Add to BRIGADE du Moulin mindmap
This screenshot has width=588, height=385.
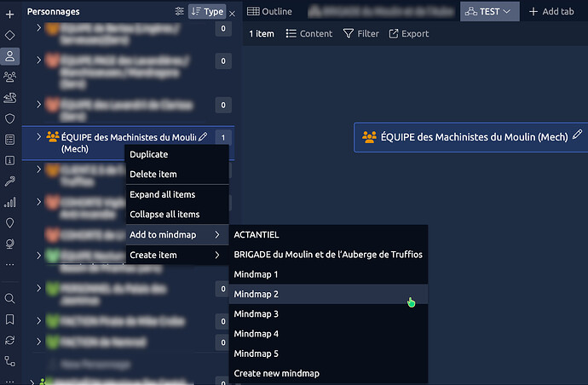point(328,255)
